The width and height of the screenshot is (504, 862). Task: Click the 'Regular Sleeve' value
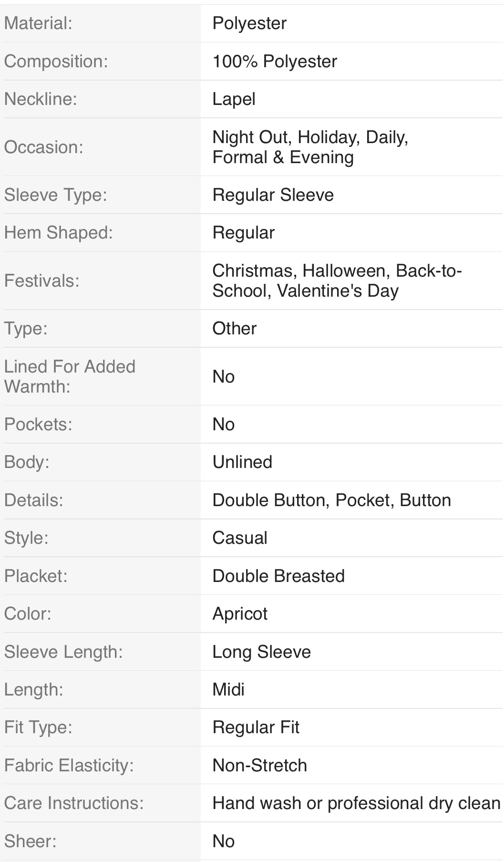coord(273,195)
